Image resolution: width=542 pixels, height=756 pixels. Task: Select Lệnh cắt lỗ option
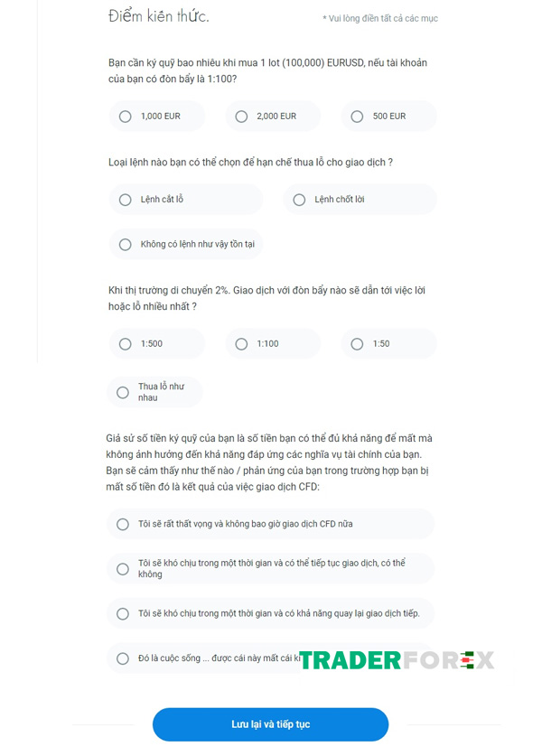point(186,200)
